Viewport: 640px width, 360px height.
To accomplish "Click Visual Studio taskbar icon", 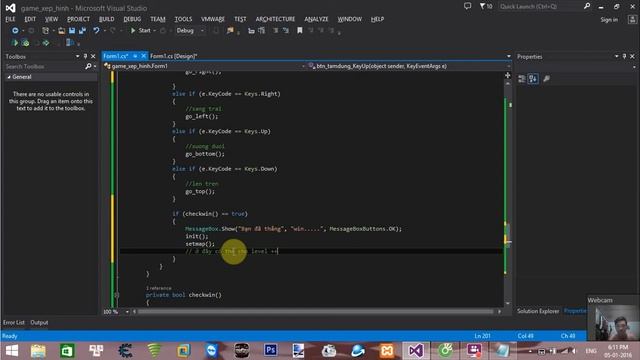I will click(x=416, y=351).
